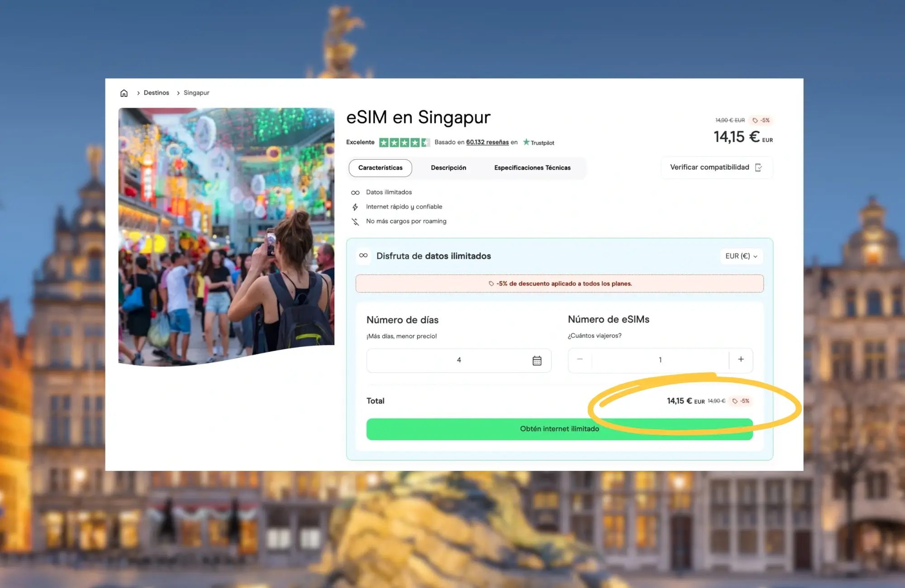Image resolution: width=905 pixels, height=588 pixels.
Task: Click the -5% discount tag by top price
Action: click(x=761, y=120)
